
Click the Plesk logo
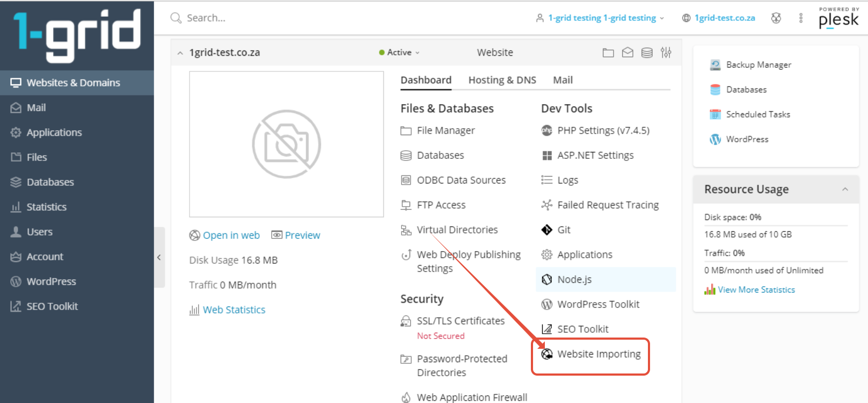pyautogui.click(x=838, y=18)
